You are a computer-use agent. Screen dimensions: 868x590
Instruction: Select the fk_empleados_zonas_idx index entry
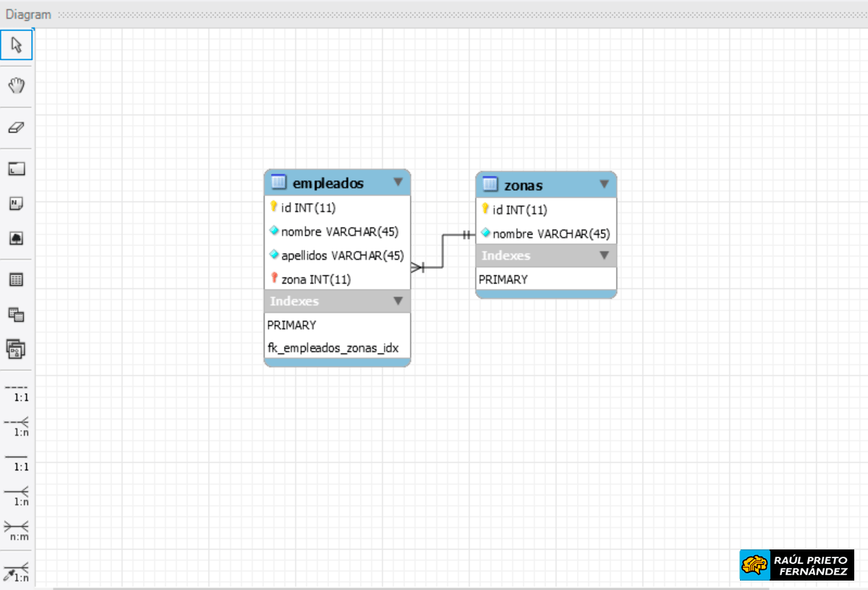tap(332, 348)
